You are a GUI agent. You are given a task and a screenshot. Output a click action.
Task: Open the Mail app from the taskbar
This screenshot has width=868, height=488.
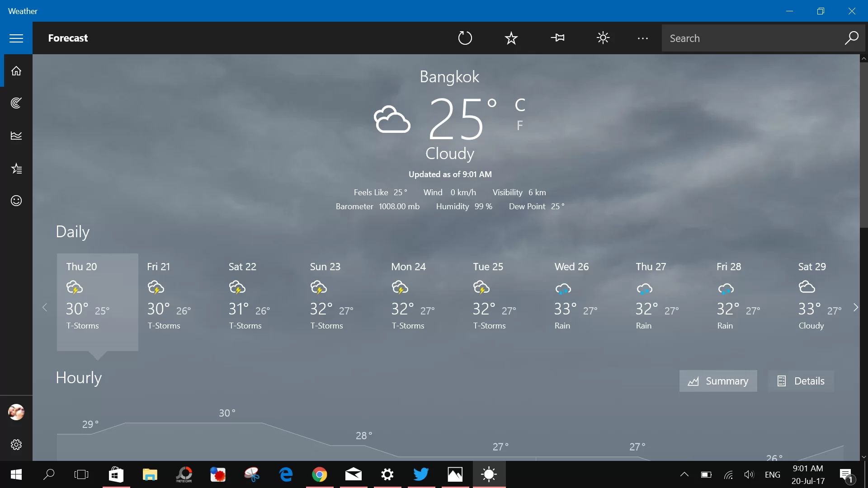[x=354, y=474]
